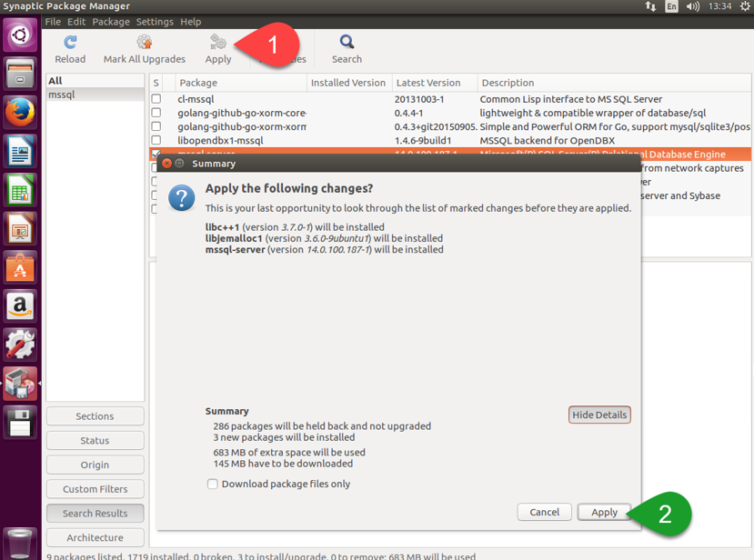The image size is (754, 560).
Task: Mark the libopendbx1-mssql package checkbox
Action: pyautogui.click(x=156, y=141)
